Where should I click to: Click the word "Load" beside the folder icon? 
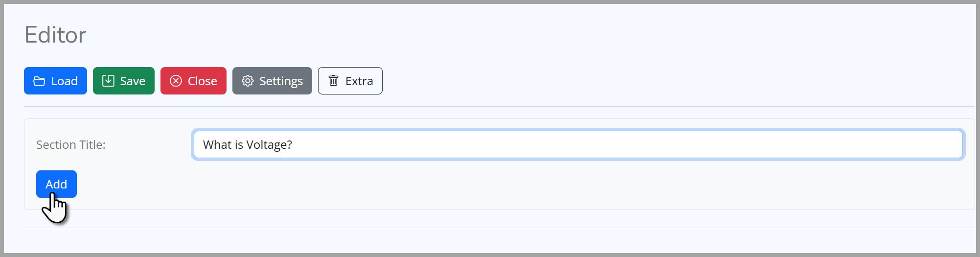64,81
